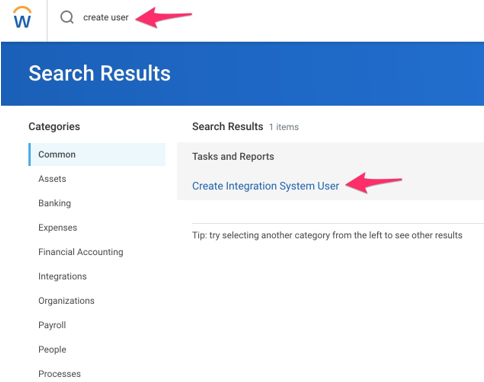Click the search magnifier icon
484x382 pixels.
[x=67, y=17]
